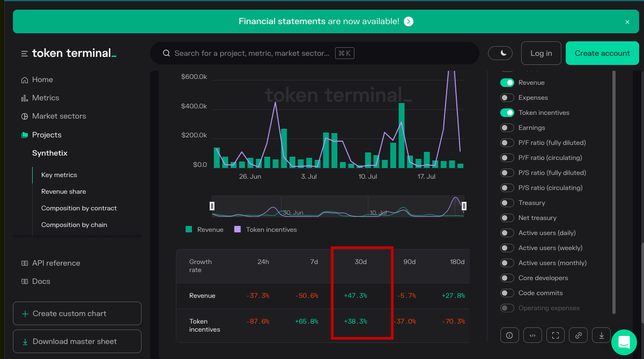This screenshot has width=644, height=359.
Task: Select Revenue 7d value -50.6%
Action: coord(307,296)
